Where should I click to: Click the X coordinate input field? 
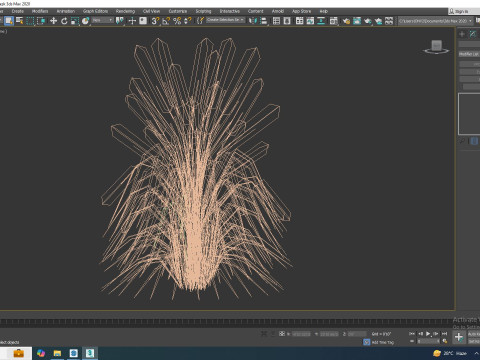click(x=301, y=334)
